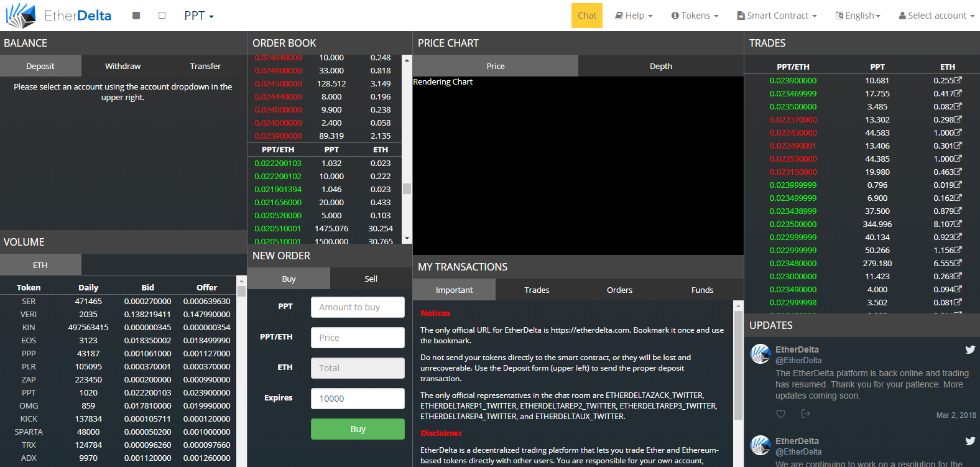Screen dimensions: 980x467
Task: Open external link for 0.417 ETH trade
Action: (958, 93)
